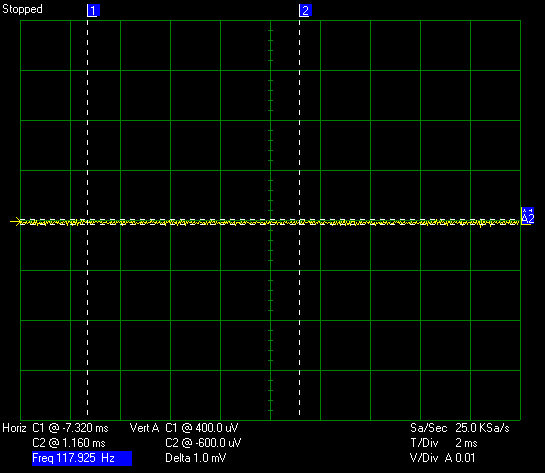
Task: Click the Delta 1.0 mV readout
Action: click(x=195, y=458)
